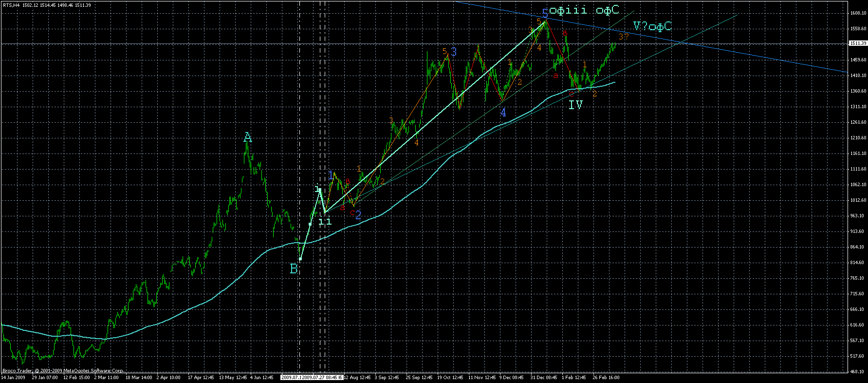Select the wave label 'B' at the low
868x383 pixels.
pyautogui.click(x=293, y=269)
